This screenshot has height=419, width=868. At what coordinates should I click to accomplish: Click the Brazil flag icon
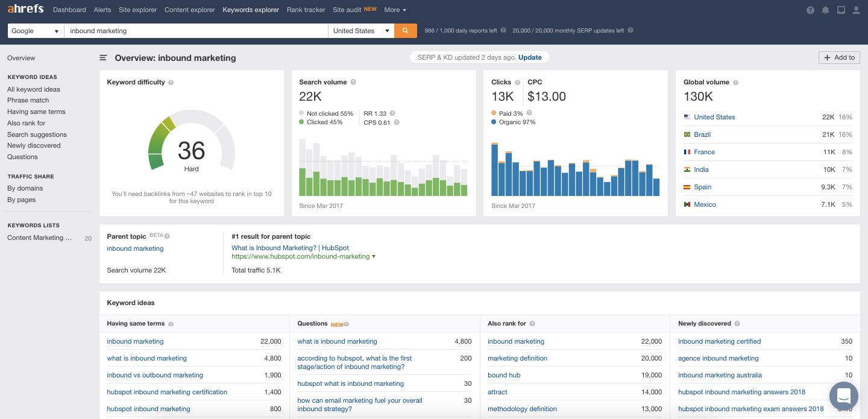coord(687,134)
